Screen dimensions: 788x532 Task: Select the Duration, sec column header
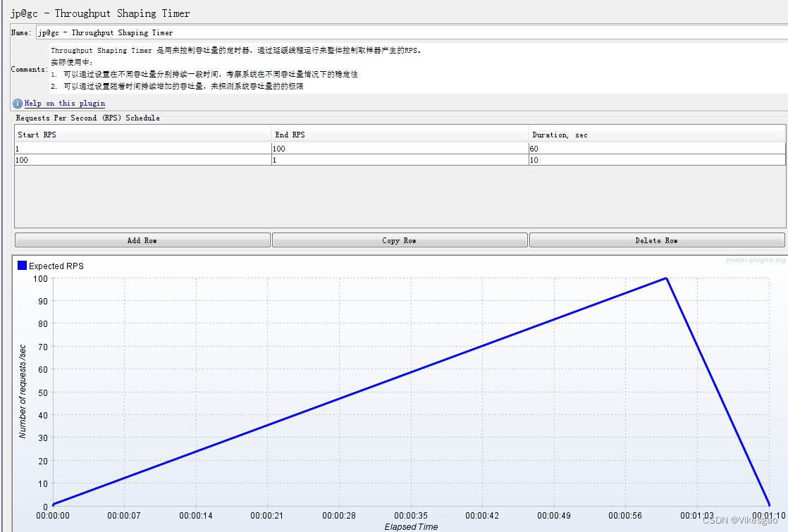tap(657, 135)
